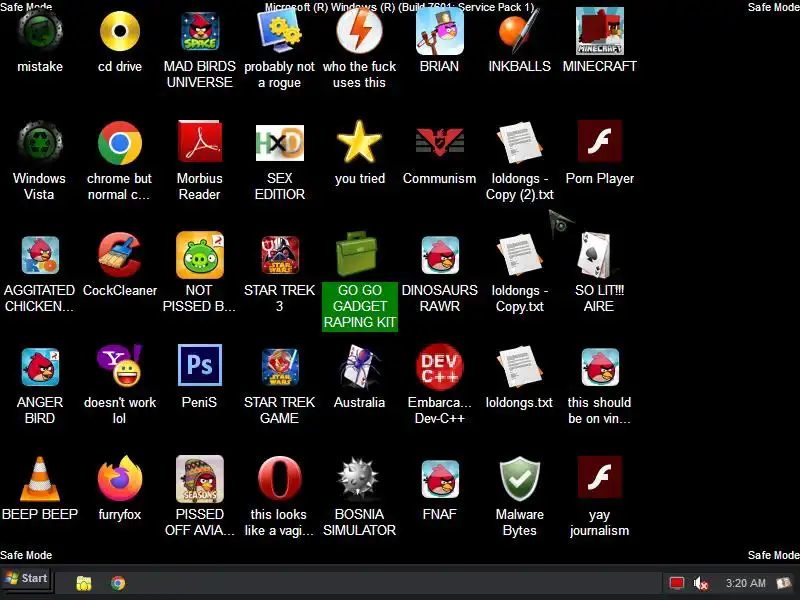
Task: Launch the BOSNIA SIMULATOR mine icon
Action: pos(358,479)
